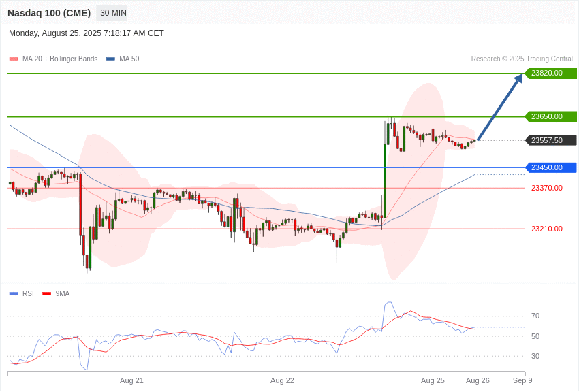Click the 23650.00 green resistance price tag

pyautogui.click(x=550, y=116)
